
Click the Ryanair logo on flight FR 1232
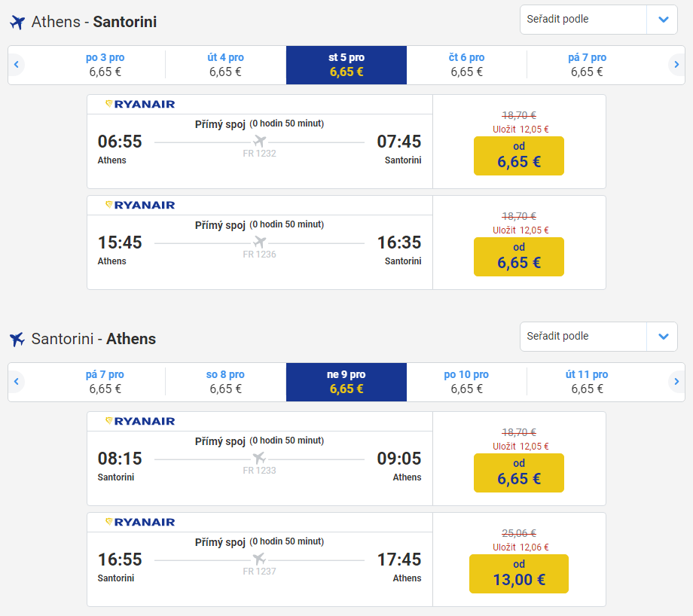click(x=140, y=104)
